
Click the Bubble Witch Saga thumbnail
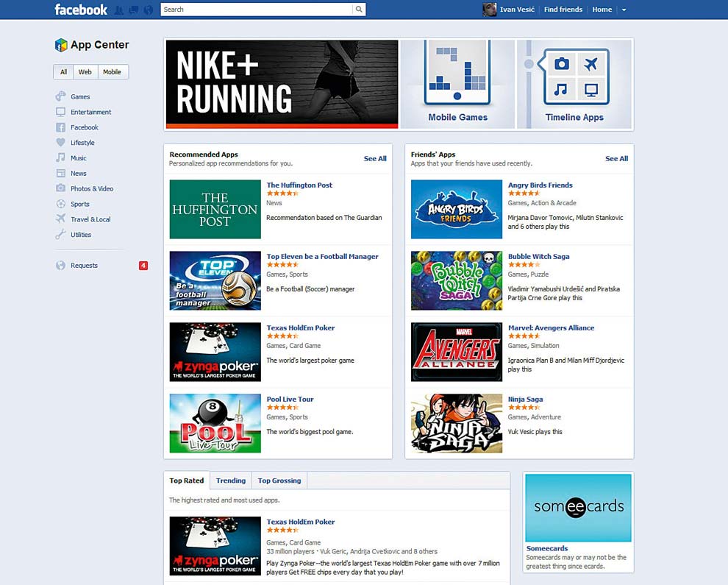pos(457,280)
